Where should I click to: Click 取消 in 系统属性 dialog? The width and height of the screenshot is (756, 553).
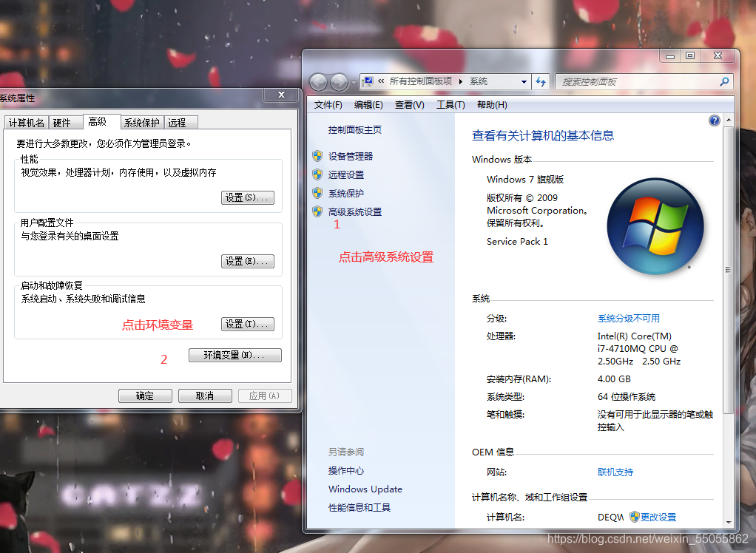pyautogui.click(x=205, y=396)
